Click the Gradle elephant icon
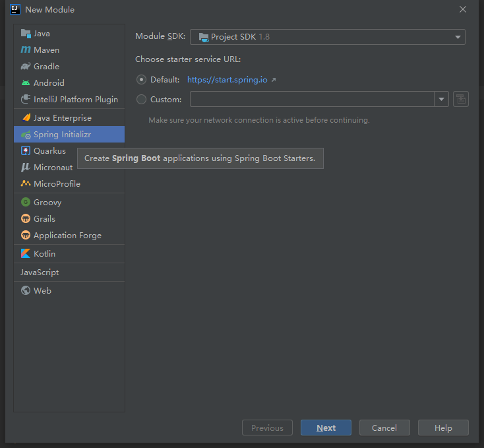Screen dimensions: 484x448 point(26,66)
